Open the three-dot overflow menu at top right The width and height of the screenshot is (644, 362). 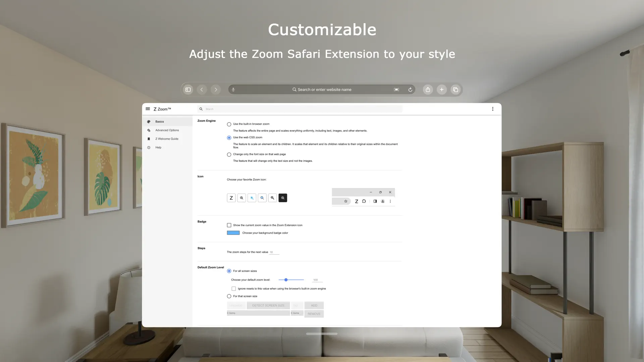[493, 109]
